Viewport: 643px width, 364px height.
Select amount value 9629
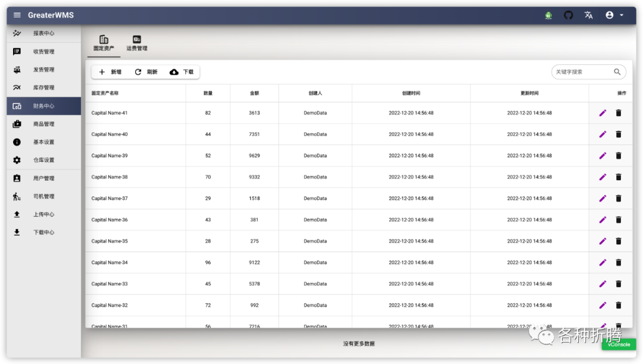(254, 156)
